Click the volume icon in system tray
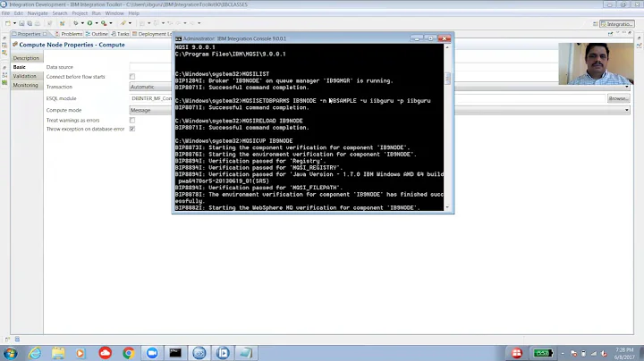Image resolution: width=644 pixels, height=361 pixels. (604, 353)
